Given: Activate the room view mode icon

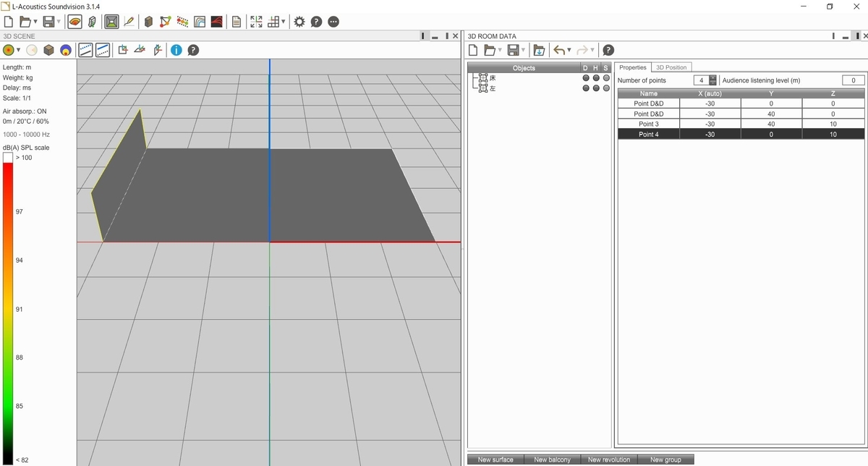Looking at the screenshot, I should pyautogui.click(x=111, y=22).
